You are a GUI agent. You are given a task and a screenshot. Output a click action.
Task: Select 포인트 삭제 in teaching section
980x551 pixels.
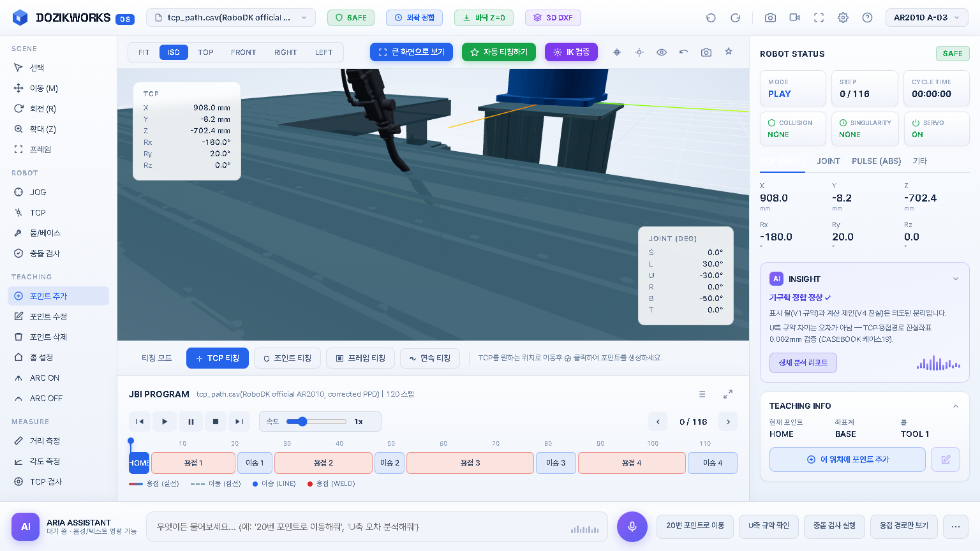click(x=58, y=337)
